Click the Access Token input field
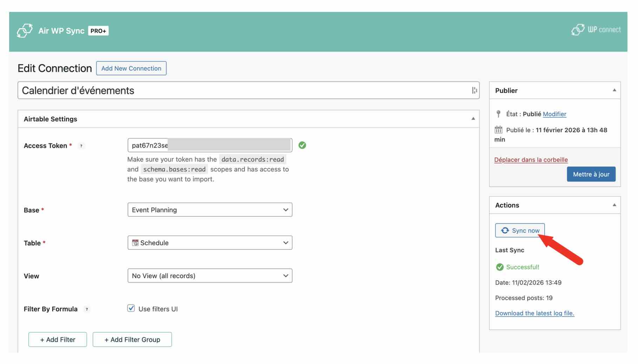 [x=210, y=145]
